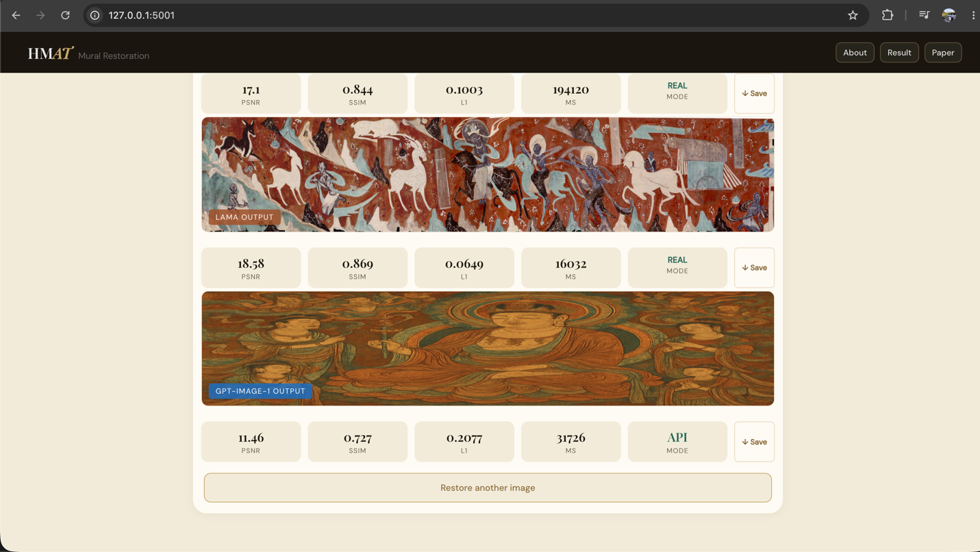Go back to the previous browser page
This screenshot has width=980, height=552.
tap(16, 15)
